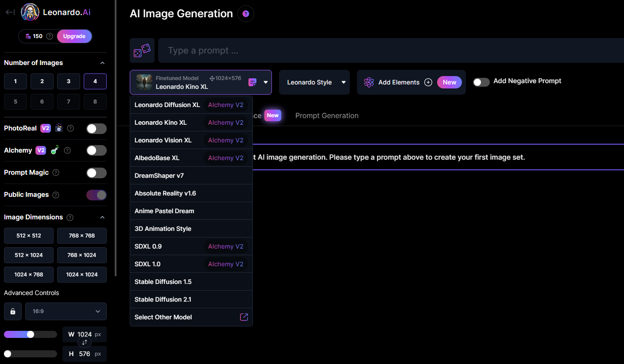Choose Stable Diffusion 2.1 from model list
This screenshot has width=624, height=364.
click(191, 299)
